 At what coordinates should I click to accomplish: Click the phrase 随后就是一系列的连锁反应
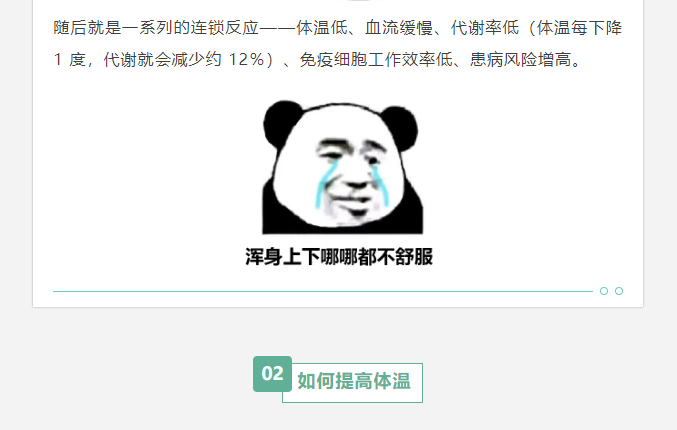coord(155,28)
